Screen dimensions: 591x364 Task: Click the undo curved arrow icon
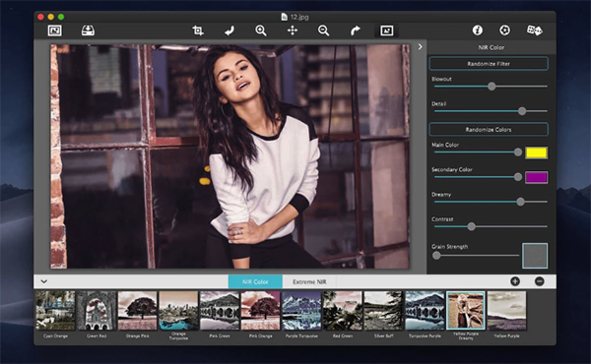[x=230, y=30]
